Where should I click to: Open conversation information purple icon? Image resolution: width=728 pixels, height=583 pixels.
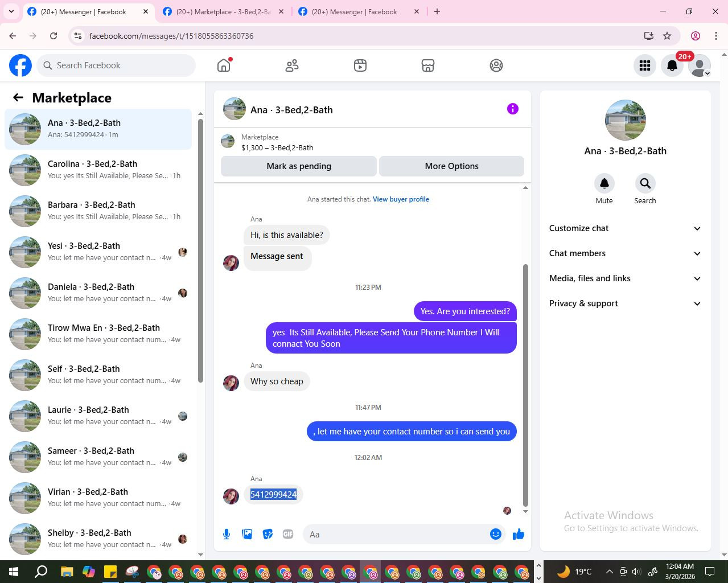(x=513, y=109)
